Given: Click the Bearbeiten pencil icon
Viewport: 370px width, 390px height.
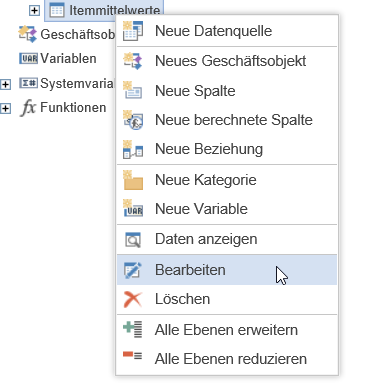Looking at the screenshot, I should [x=133, y=270].
